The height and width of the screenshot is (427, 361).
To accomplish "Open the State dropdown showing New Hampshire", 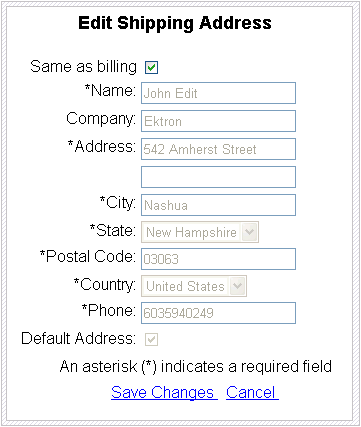I will click(x=200, y=232).
